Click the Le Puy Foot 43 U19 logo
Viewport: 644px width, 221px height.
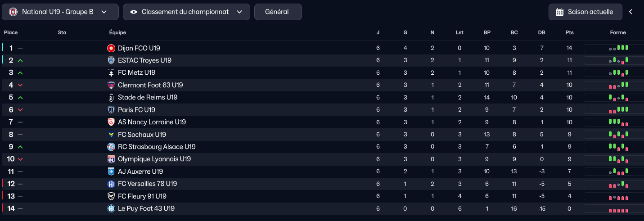pyautogui.click(x=111, y=208)
